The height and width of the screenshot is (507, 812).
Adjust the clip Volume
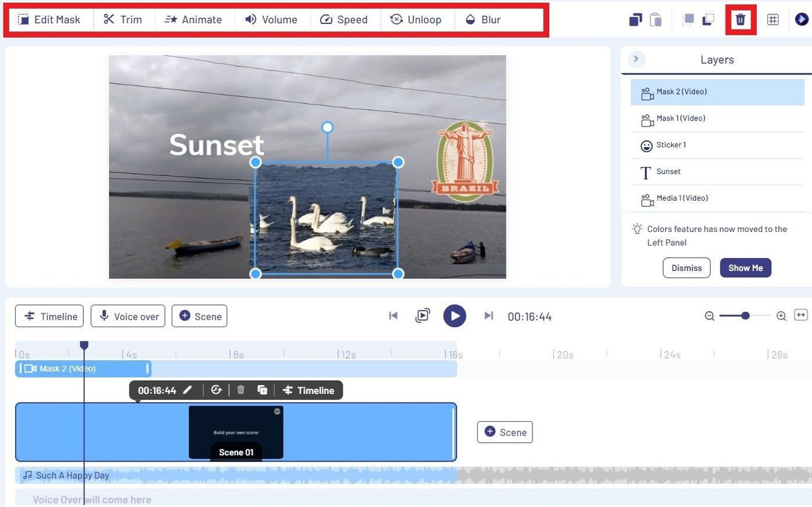[x=272, y=19]
